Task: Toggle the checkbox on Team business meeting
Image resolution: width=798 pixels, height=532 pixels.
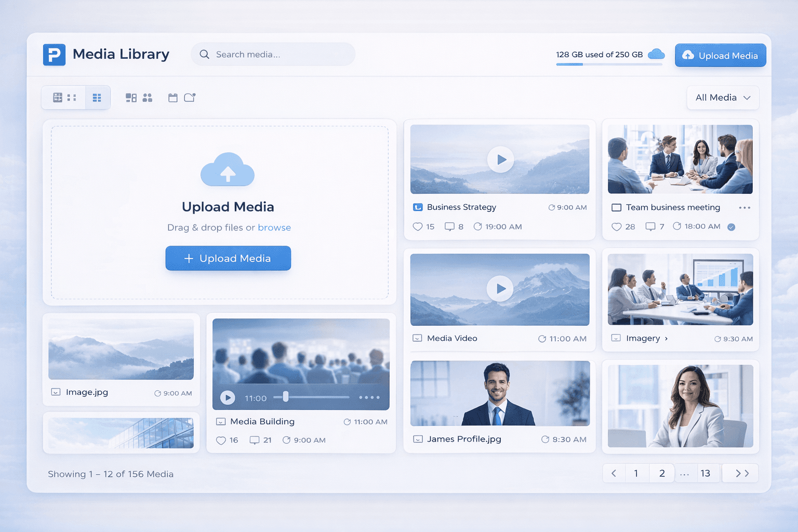Action: (x=616, y=207)
